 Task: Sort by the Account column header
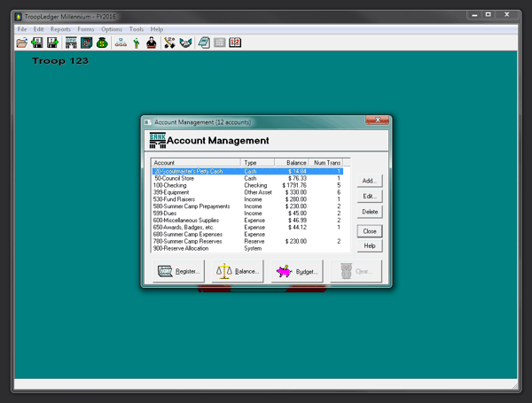196,163
